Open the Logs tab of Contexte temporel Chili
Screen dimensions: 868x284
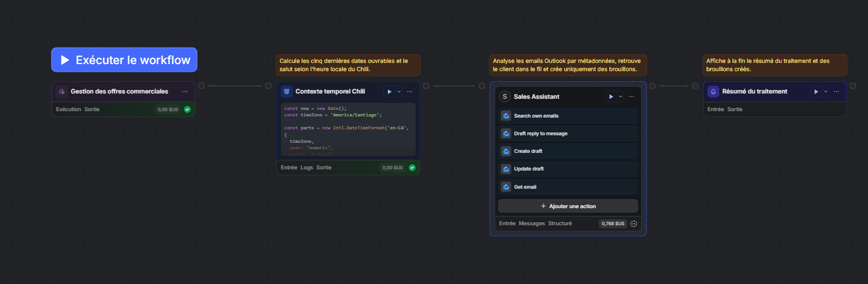click(x=307, y=168)
